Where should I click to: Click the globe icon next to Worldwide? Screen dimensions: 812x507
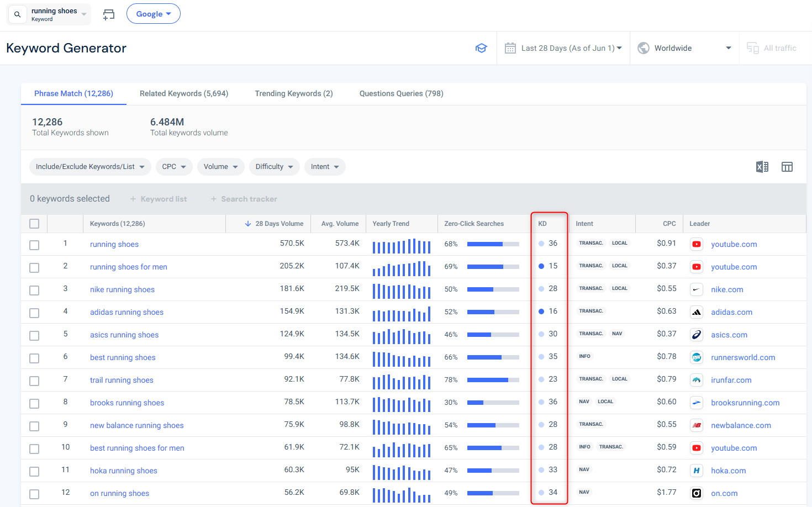click(644, 48)
